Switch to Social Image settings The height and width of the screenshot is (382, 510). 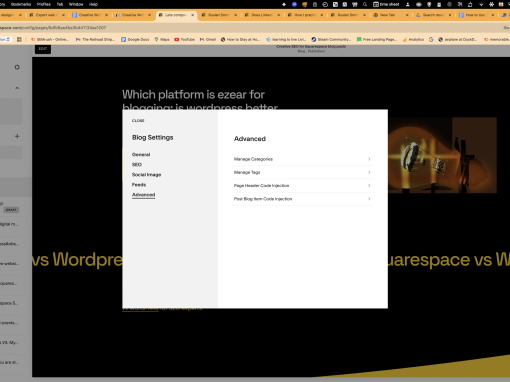pyautogui.click(x=146, y=175)
